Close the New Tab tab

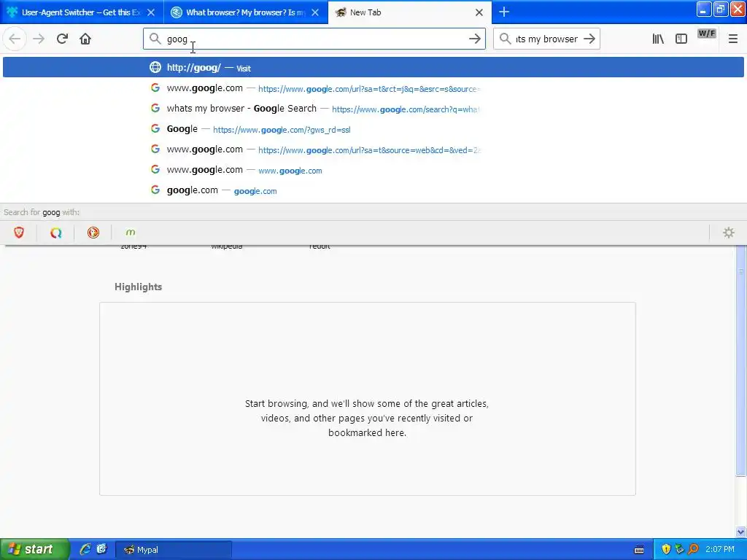click(479, 12)
